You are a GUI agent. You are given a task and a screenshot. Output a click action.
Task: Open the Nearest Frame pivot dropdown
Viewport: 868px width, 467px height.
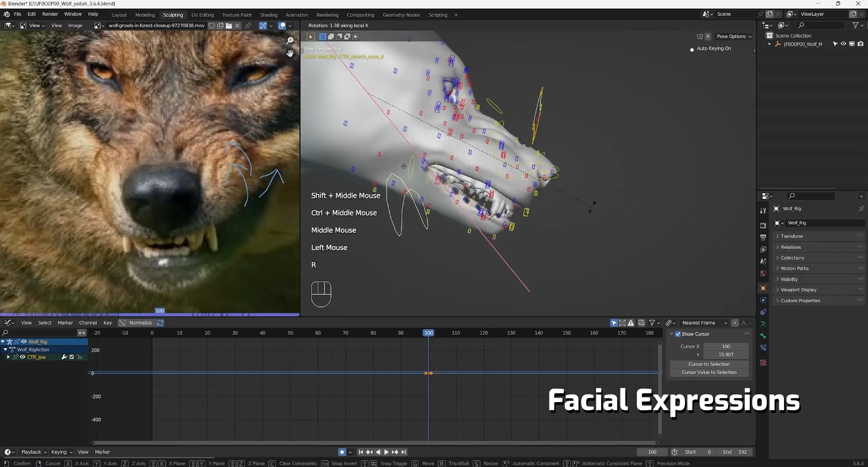click(704, 323)
